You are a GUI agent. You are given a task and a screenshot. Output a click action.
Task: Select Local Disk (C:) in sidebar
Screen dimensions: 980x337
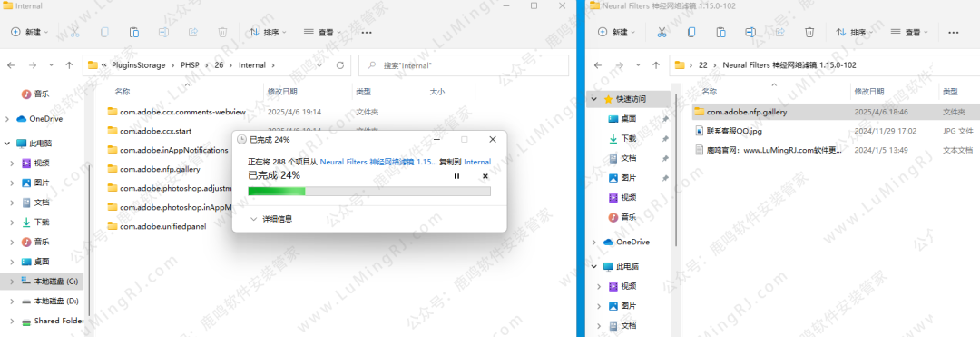coord(43,282)
